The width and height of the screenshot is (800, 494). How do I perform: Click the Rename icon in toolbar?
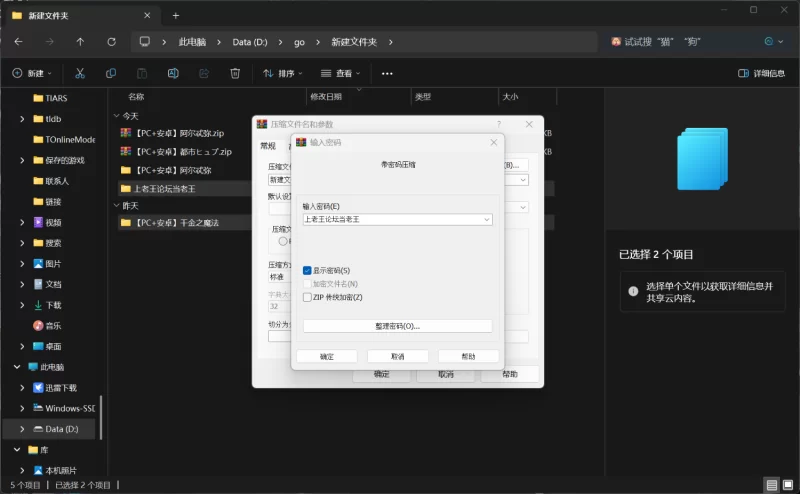click(x=173, y=73)
